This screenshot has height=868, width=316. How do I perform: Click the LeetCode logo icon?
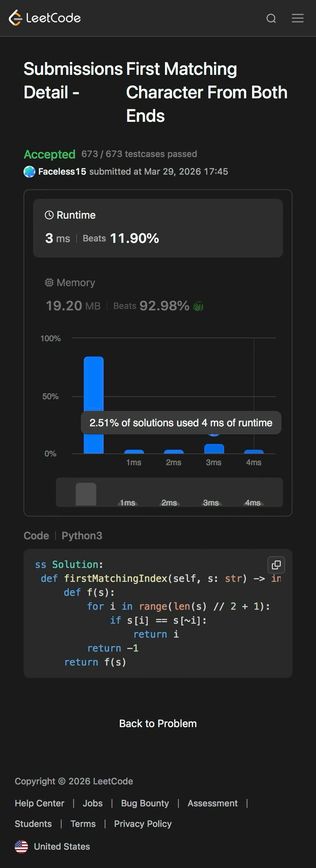tap(15, 18)
